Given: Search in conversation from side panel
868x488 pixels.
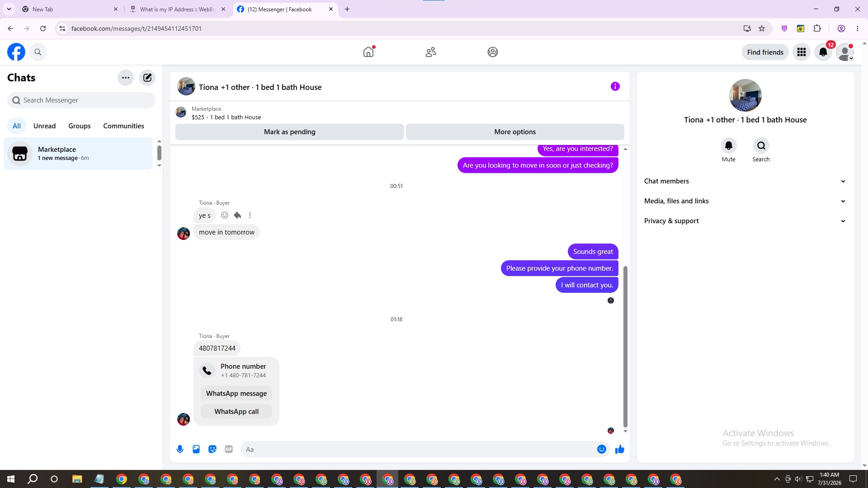Looking at the screenshot, I should pos(761,145).
